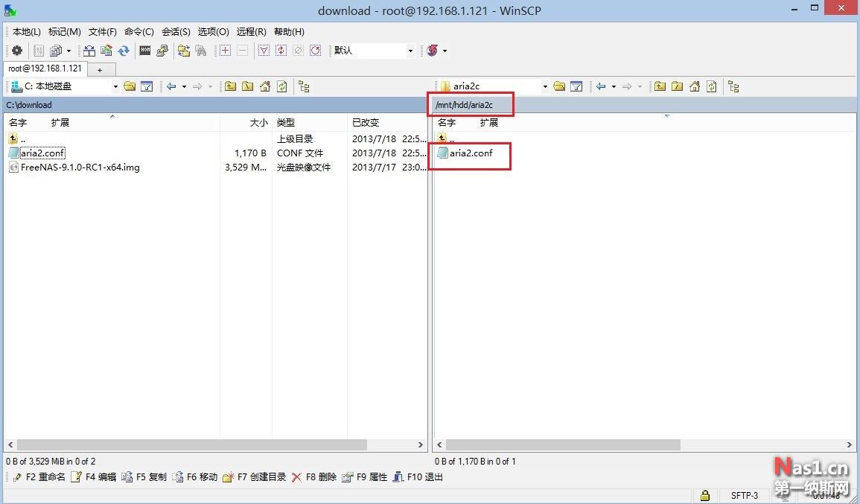Go to root directory in local panel
Viewport: 860px width, 504px height.
pyautogui.click(x=247, y=86)
